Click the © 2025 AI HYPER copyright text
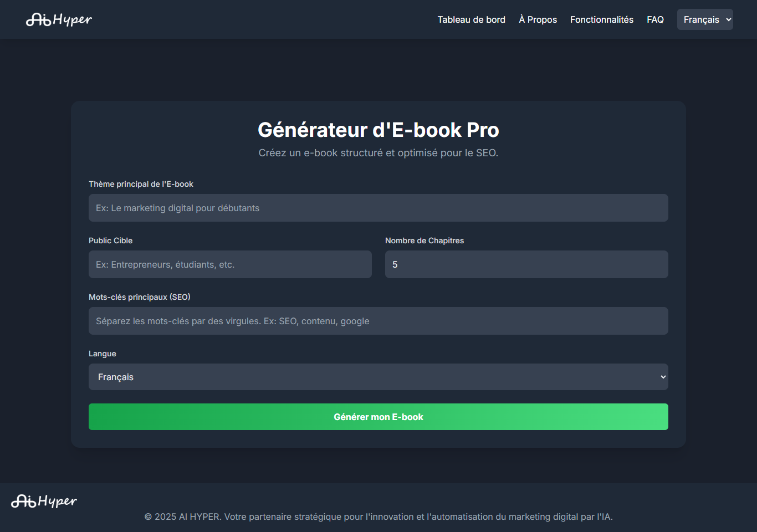Image resolution: width=757 pixels, height=532 pixels. [378, 516]
